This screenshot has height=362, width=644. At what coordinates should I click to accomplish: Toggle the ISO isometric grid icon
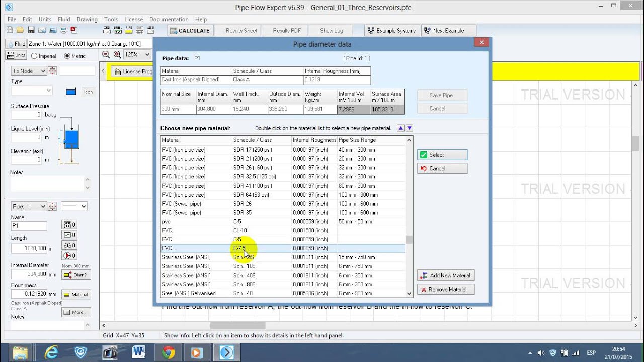point(107,30)
